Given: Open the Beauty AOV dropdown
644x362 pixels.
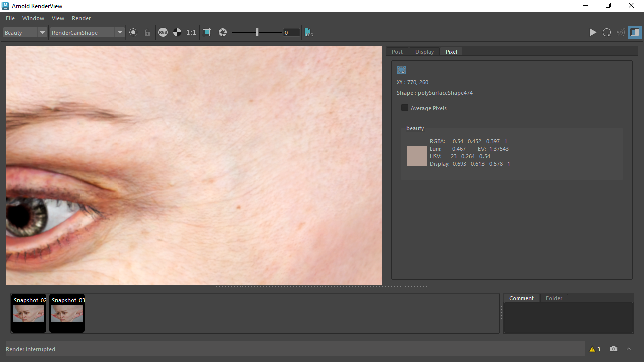Looking at the screenshot, I should (25, 32).
